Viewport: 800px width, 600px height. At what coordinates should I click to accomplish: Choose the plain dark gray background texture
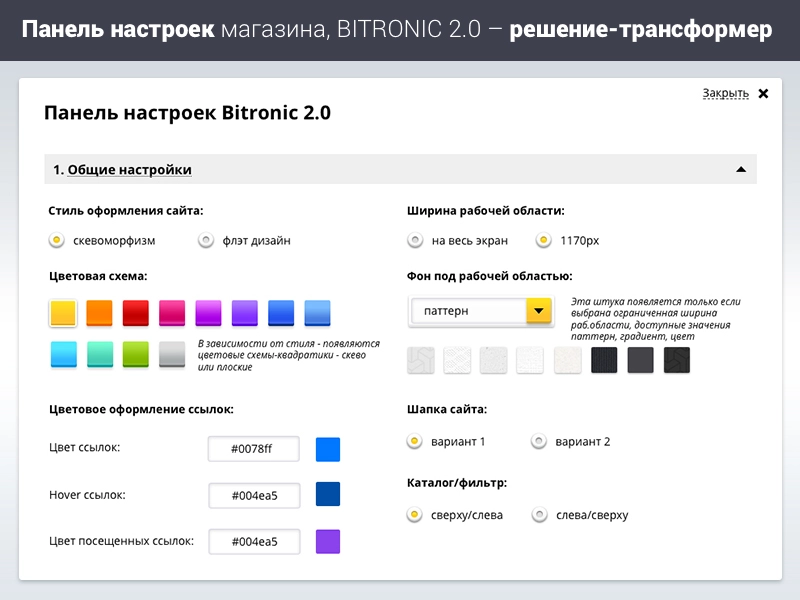pos(640,360)
